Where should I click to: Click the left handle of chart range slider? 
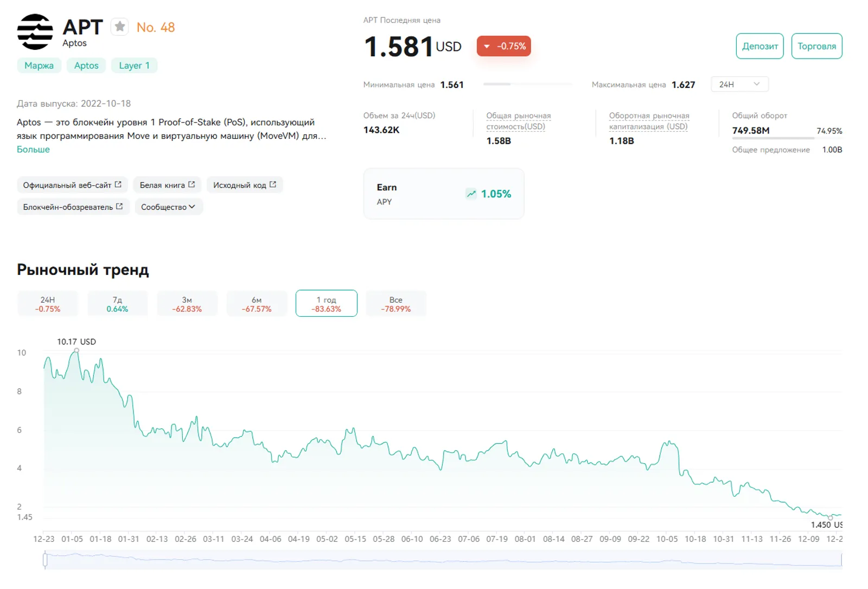pyautogui.click(x=45, y=560)
